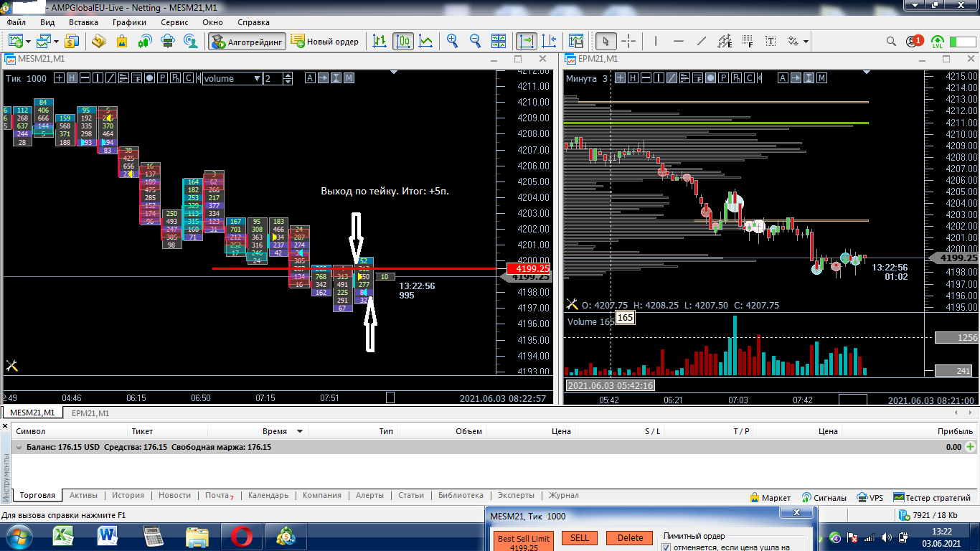Open the Сервис menu
This screenshot has width=980, height=551.
pyautogui.click(x=174, y=22)
